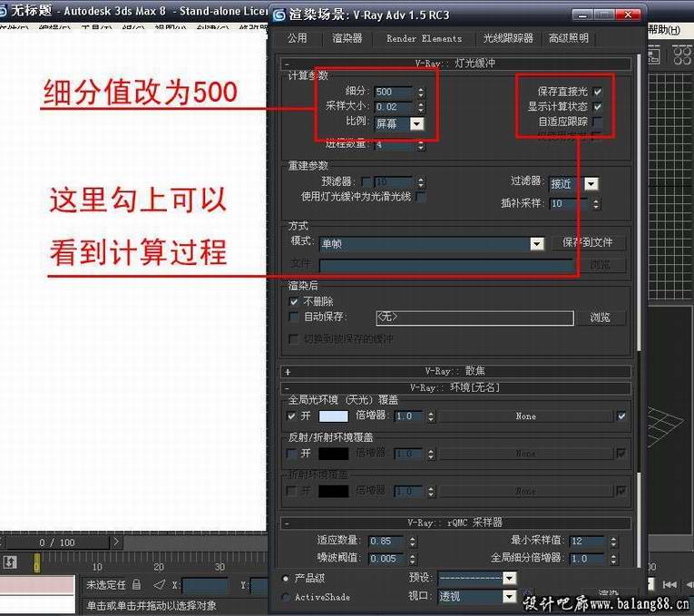Select the 产品级 radio button
694x616 pixels.
coord(286,578)
